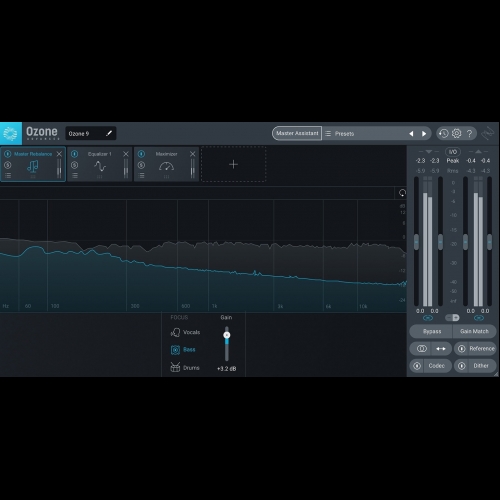Click the Gain Match button
Image resolution: width=500 pixels, height=500 pixels.
tap(474, 331)
